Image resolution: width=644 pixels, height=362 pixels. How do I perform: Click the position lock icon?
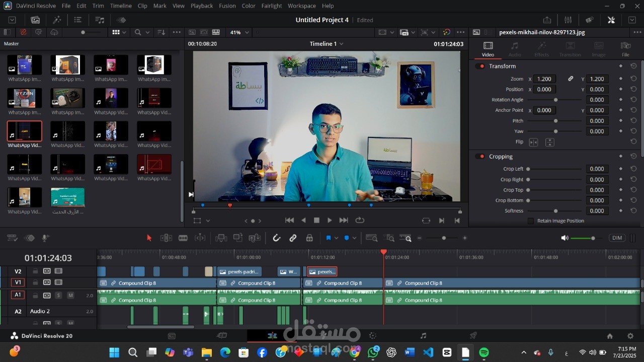309,238
